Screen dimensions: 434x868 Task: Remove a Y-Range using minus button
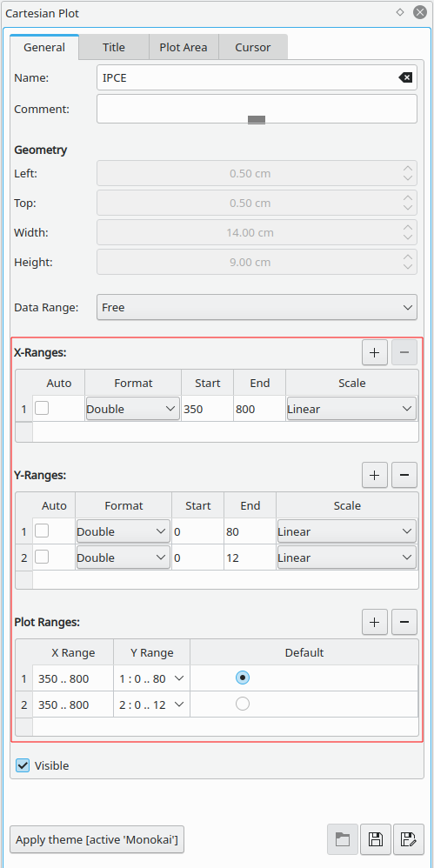coord(404,475)
